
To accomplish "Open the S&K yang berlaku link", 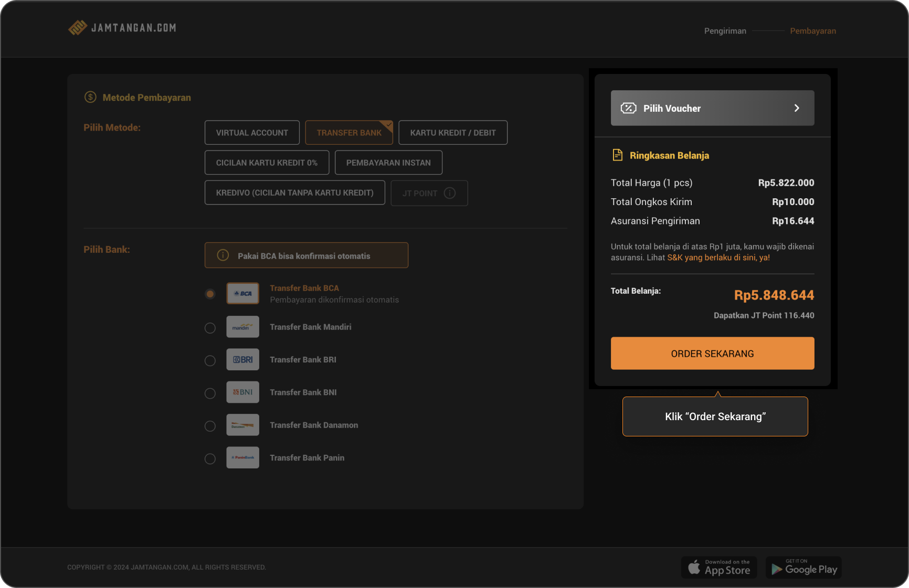I will [x=718, y=258].
